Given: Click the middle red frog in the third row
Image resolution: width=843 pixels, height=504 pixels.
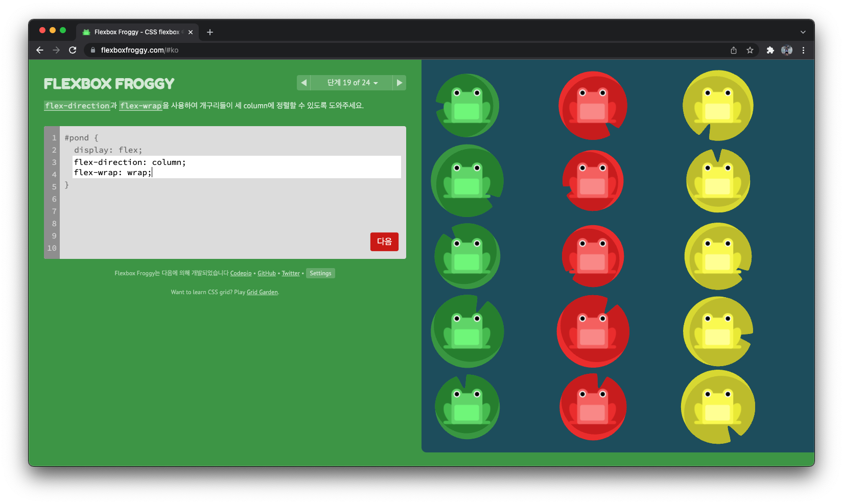Looking at the screenshot, I should point(593,256).
